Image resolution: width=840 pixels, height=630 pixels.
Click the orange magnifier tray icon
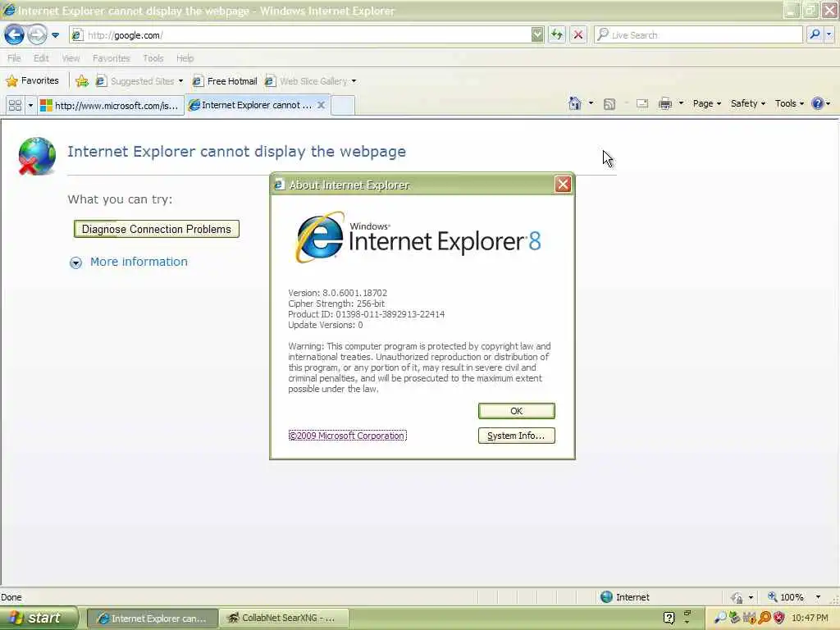pyautogui.click(x=765, y=618)
